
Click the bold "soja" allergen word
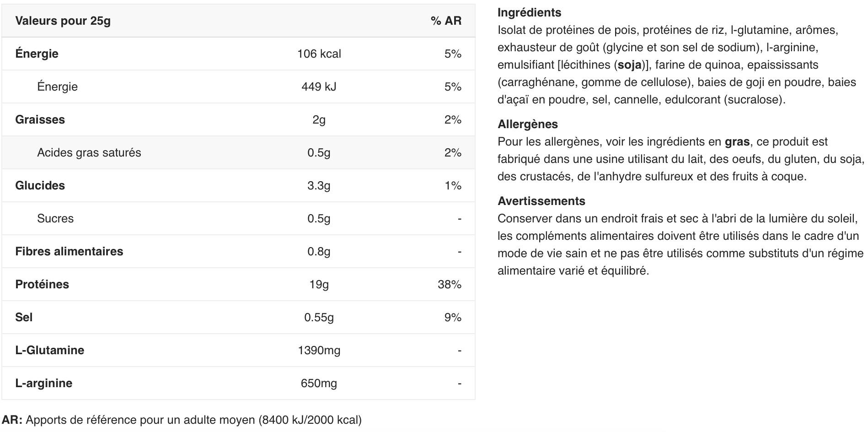(x=630, y=65)
